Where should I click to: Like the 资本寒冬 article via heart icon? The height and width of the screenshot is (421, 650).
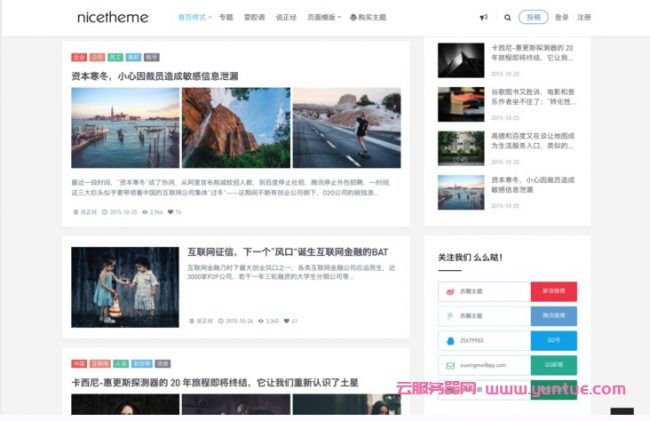[170, 212]
